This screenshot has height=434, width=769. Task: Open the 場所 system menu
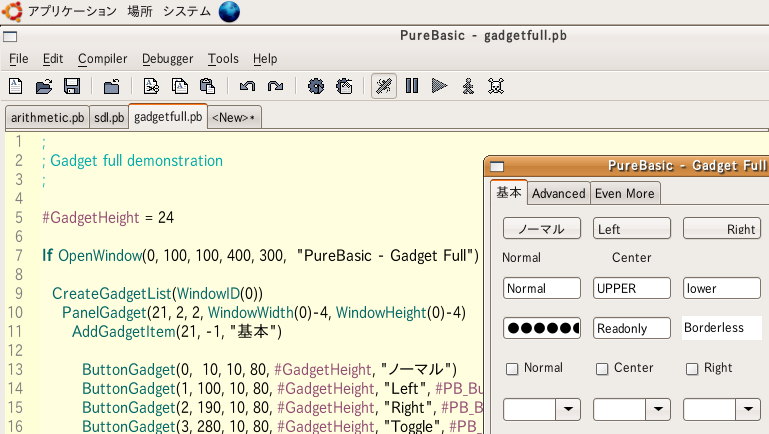click(x=140, y=11)
